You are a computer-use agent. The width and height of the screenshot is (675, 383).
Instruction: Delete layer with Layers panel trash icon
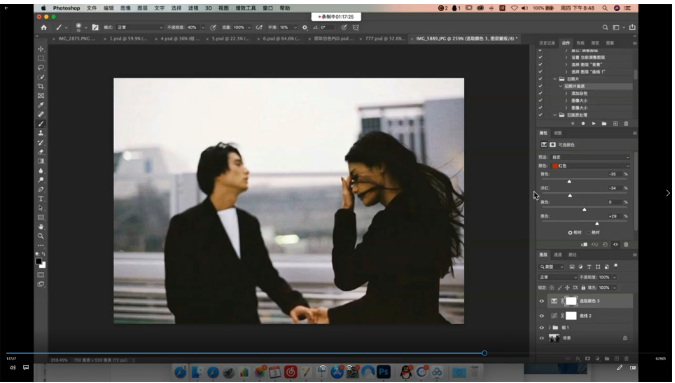(626, 358)
